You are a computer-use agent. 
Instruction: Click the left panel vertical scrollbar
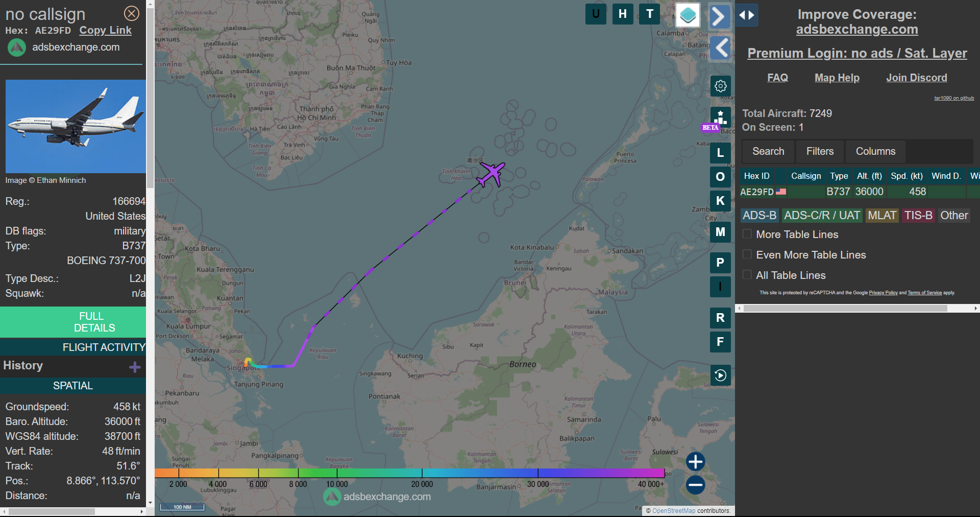pos(150,97)
